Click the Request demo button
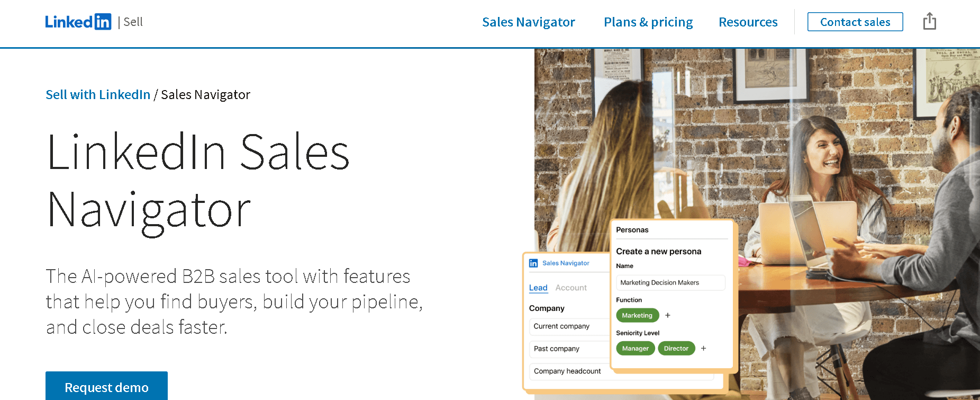Image resolution: width=980 pixels, height=400 pixels. point(106,387)
